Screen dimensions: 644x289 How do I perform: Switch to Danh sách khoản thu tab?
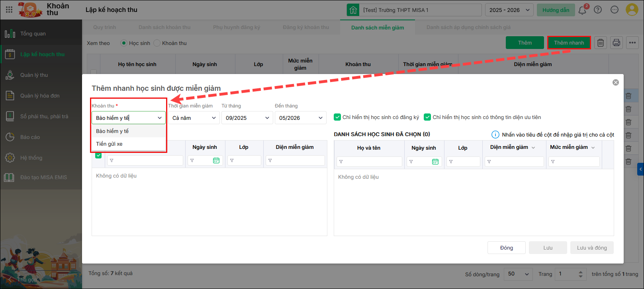click(164, 27)
